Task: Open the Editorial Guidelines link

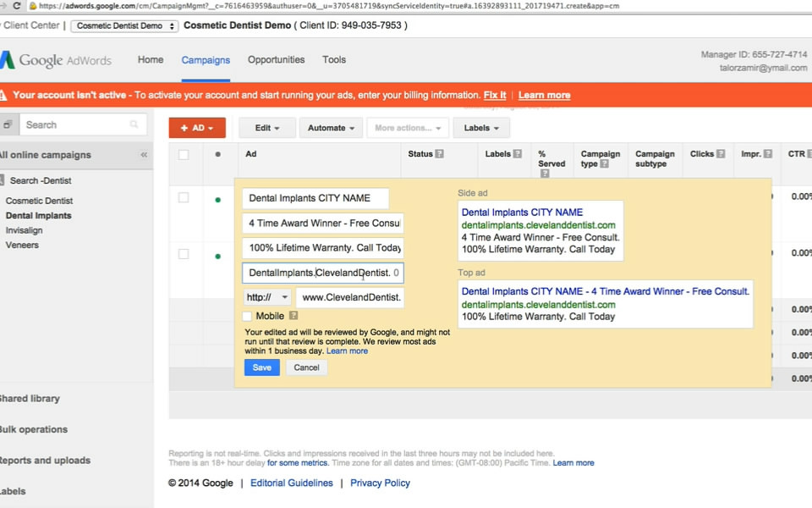Action: pos(292,483)
